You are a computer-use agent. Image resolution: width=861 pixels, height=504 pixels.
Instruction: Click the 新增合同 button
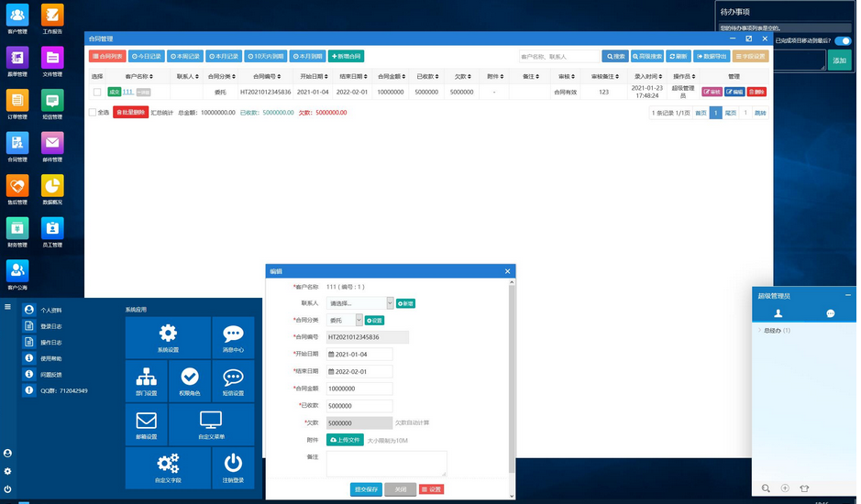346,56
